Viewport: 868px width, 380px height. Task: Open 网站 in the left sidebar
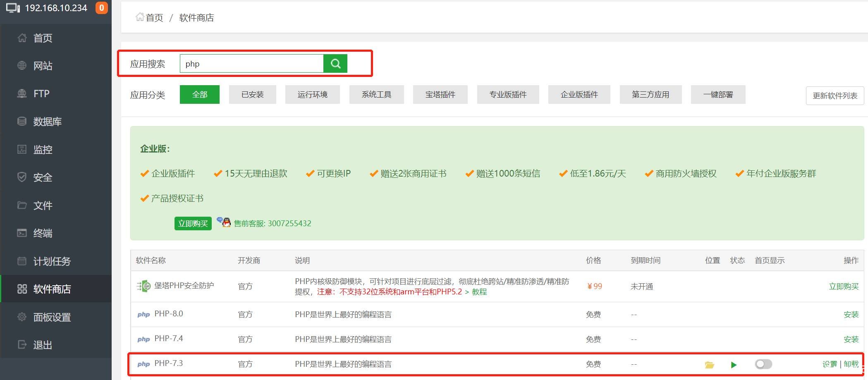click(x=56, y=66)
